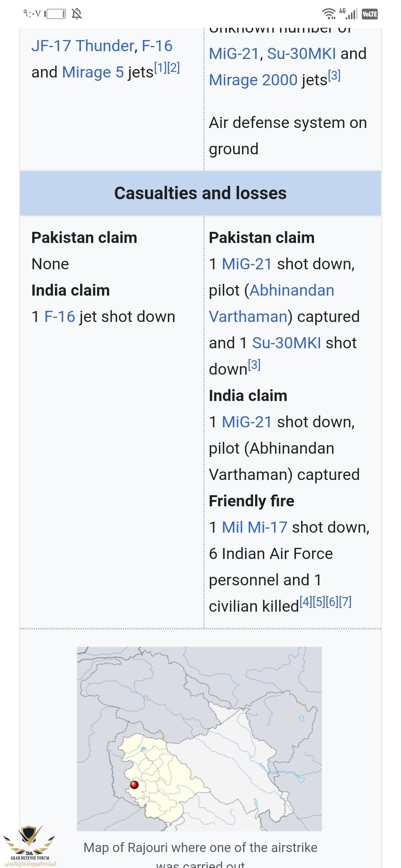Tap the battery status icon
Viewport: 401px width, 868px height.
click(55, 14)
